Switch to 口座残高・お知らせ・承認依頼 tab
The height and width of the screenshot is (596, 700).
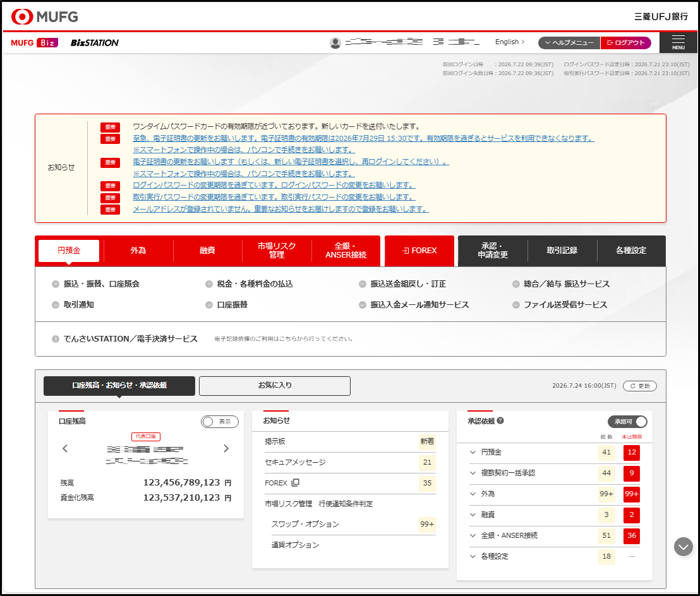[119, 385]
